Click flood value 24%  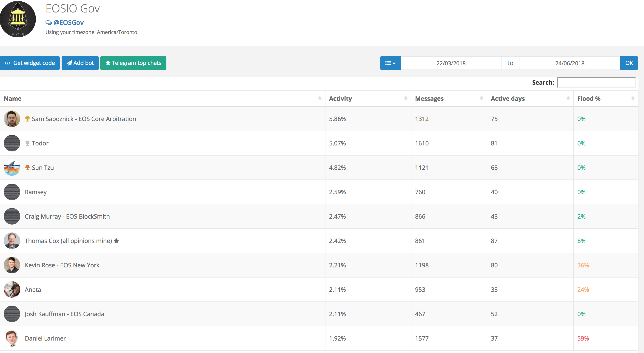(583, 290)
